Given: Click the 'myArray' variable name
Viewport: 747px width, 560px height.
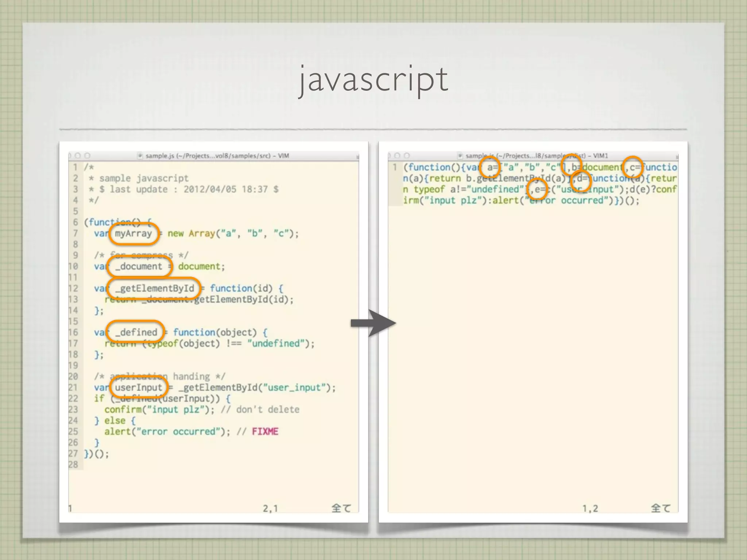Looking at the screenshot, I should point(133,233).
